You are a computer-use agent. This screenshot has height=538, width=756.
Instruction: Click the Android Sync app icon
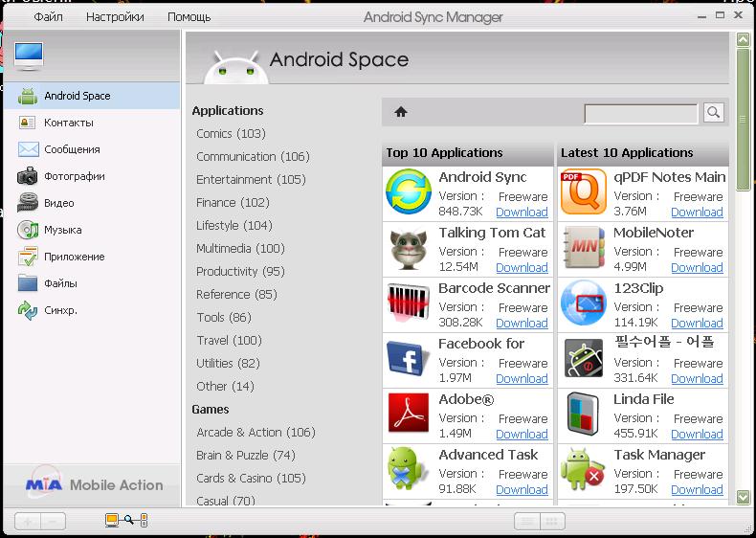pyautogui.click(x=409, y=191)
